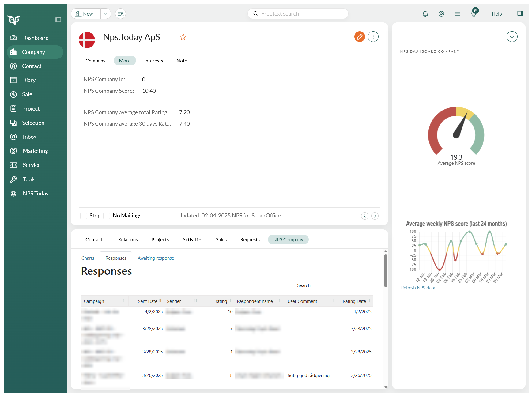Screen dimensions: 532x396
Task: Expand the NPS dashboard panel chevron
Action: 512,37
